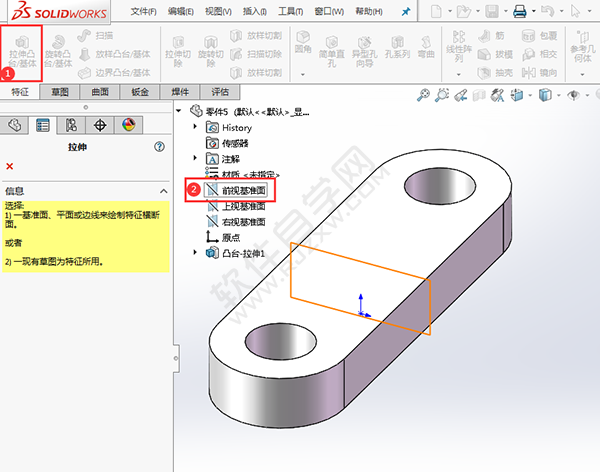This screenshot has height=472, width=600.
Task: Switch to DisplayManager color ball tab
Action: tap(129, 125)
